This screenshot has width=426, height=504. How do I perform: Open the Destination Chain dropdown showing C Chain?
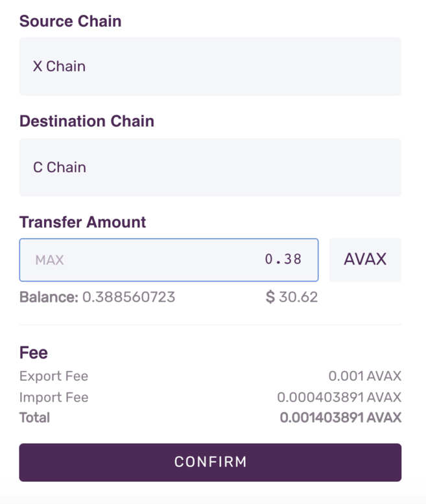point(210,167)
